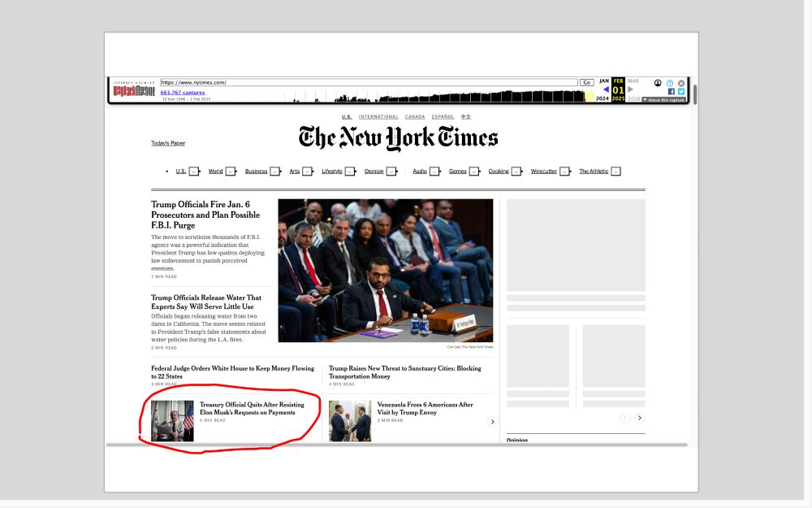Click the placeholder carousel next arrow

640,418
